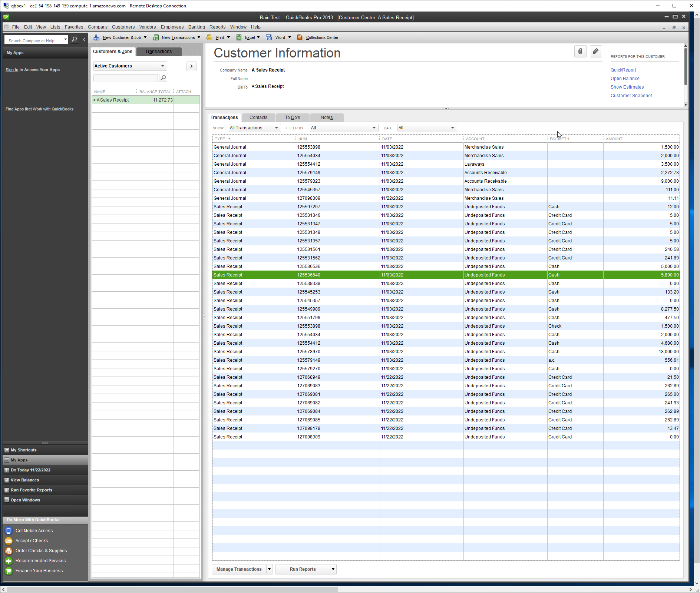Click the Manage Transactions button

coord(239,569)
